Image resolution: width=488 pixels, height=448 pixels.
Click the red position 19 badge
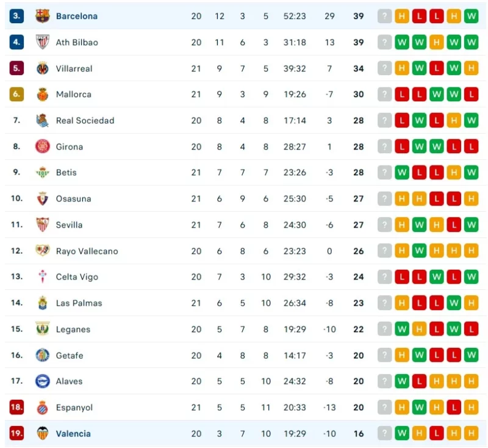[16, 433]
